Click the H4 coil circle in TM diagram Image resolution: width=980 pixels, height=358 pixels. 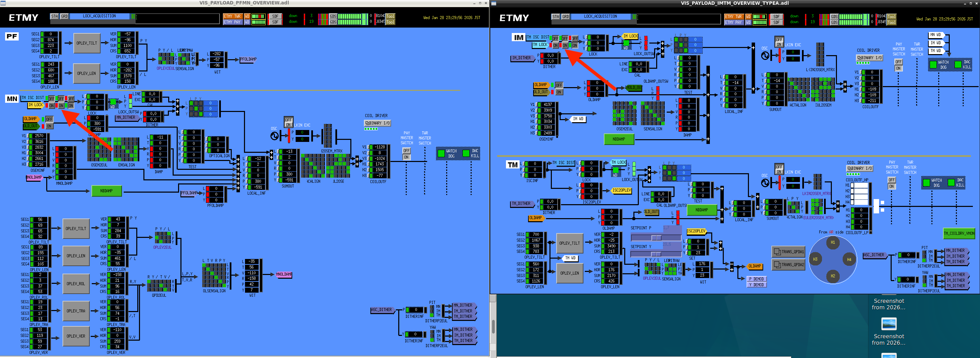point(849,259)
